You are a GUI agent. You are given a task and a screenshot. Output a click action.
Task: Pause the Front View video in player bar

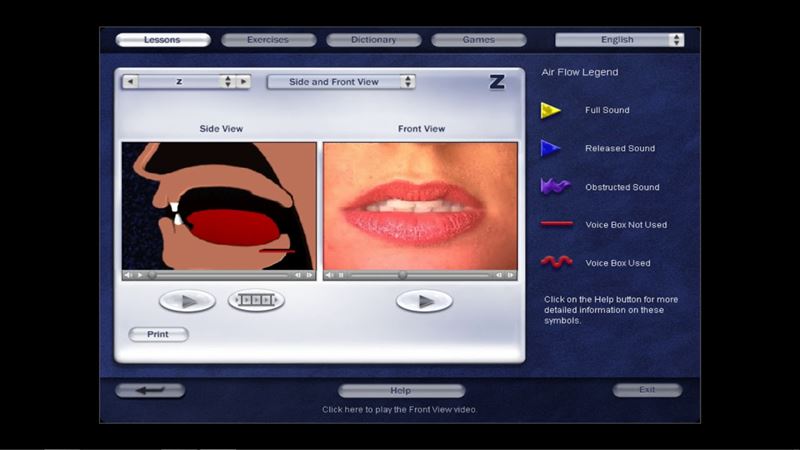pos(342,275)
